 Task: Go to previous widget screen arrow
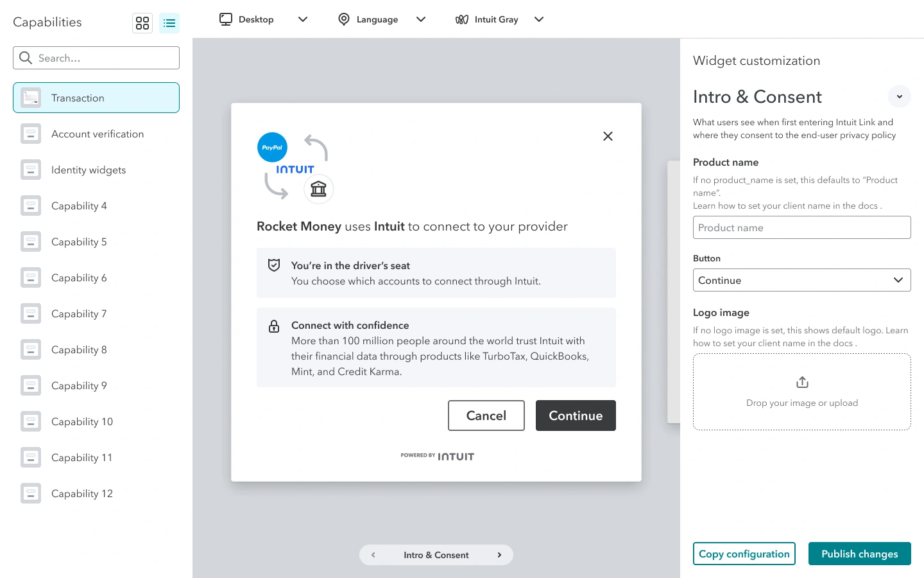(373, 555)
